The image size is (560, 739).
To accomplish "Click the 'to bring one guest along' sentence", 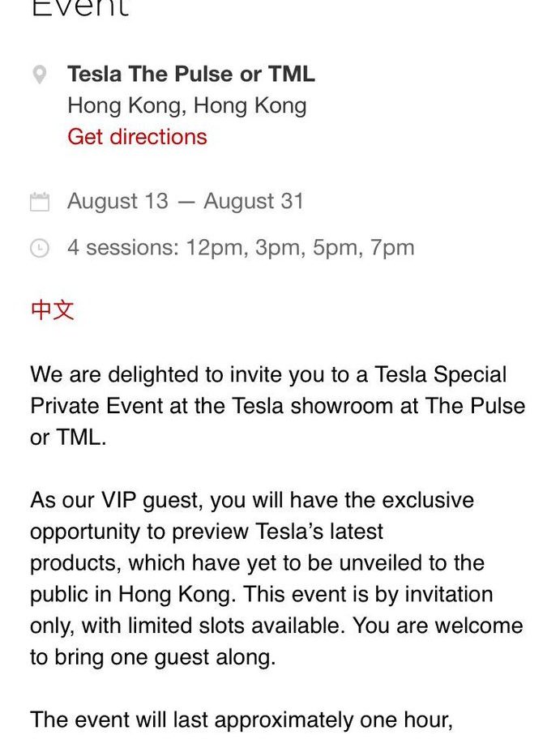I will [x=152, y=657].
